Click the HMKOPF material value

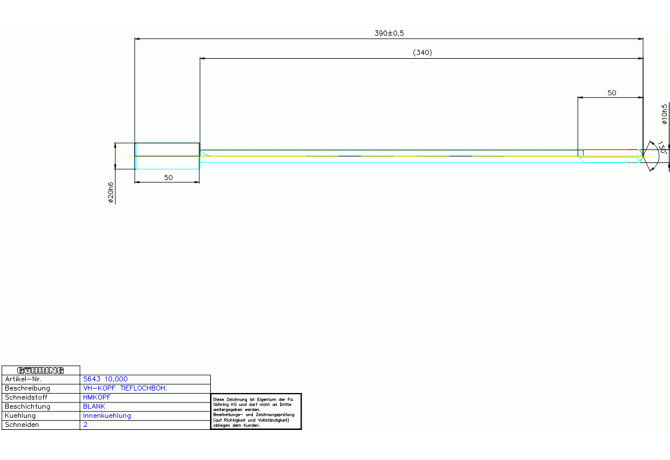[97, 397]
